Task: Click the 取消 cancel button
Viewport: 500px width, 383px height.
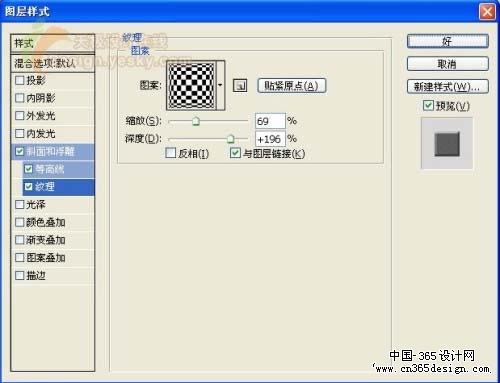Action: pyautogui.click(x=448, y=64)
